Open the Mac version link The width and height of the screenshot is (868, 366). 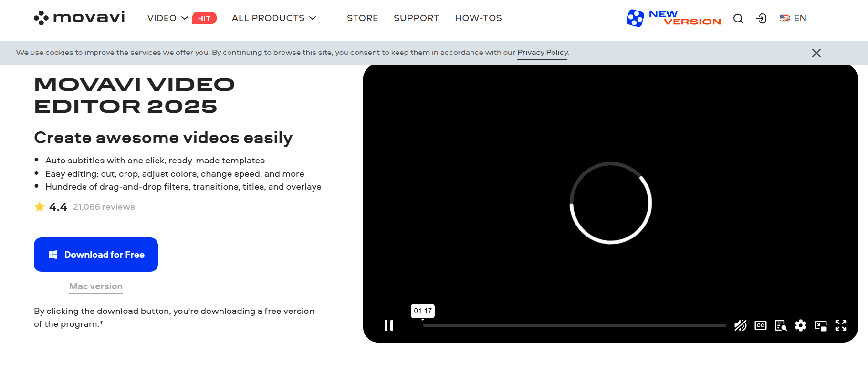[x=96, y=286]
